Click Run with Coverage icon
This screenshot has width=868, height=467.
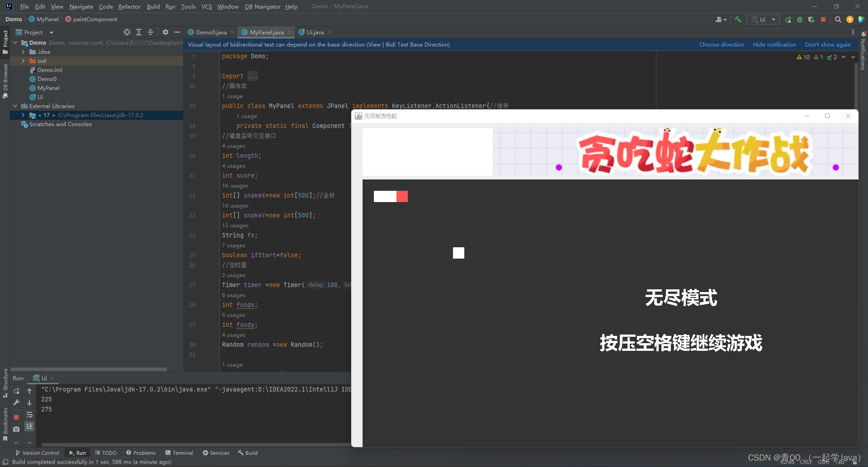[811, 19]
